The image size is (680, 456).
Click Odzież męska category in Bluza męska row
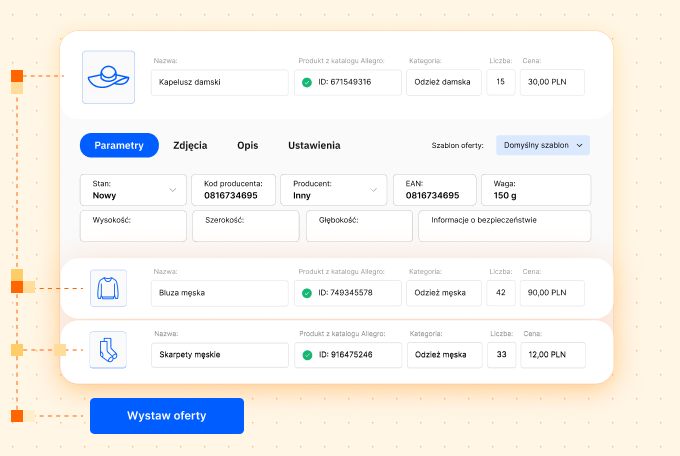[x=444, y=293]
